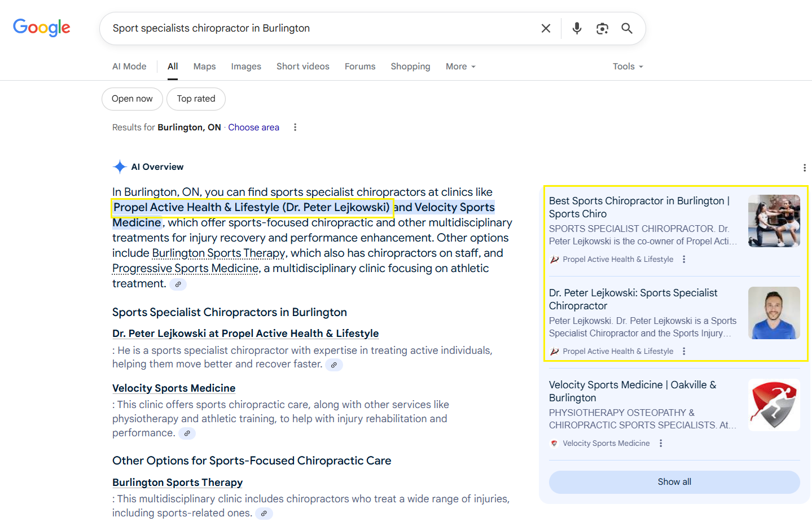812x526 pixels.
Task: Expand the More search categories dropdown
Action: (x=460, y=67)
